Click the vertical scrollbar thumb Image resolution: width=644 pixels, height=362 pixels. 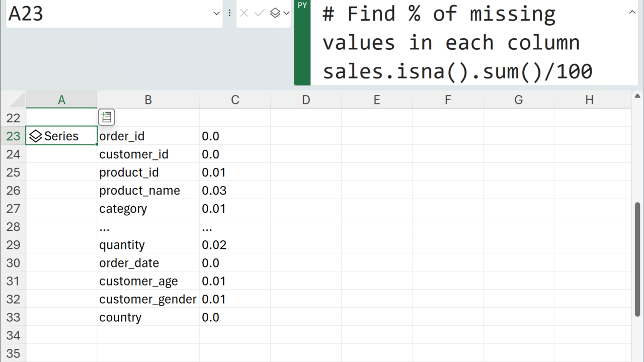coord(637,259)
